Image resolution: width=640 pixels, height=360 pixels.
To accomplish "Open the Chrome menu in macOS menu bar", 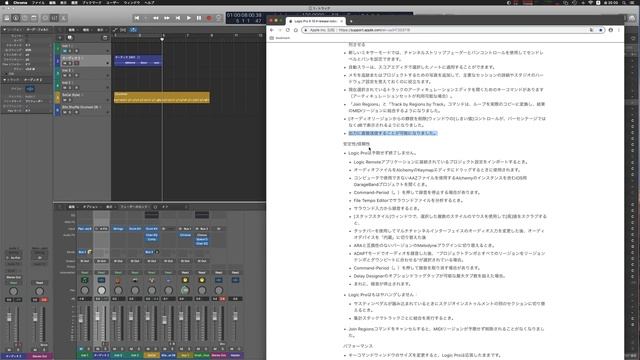I will pos(20,2).
